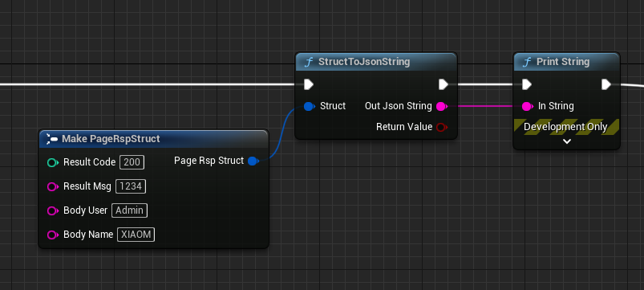Select the Print String node header

pyautogui.click(x=566, y=62)
